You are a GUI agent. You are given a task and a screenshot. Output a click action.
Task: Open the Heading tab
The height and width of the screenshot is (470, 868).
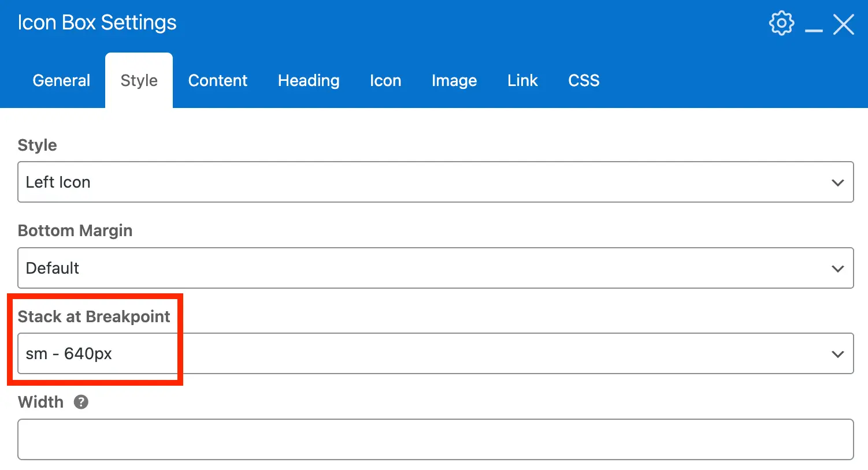pos(308,80)
